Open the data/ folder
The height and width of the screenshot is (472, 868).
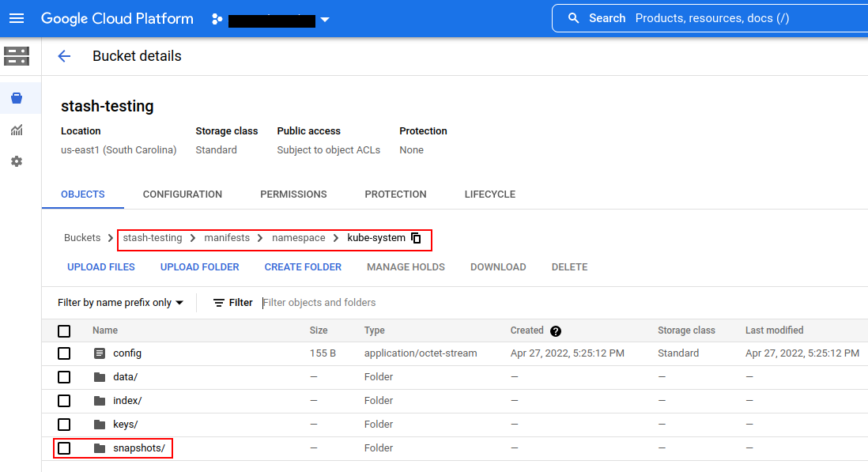point(125,377)
